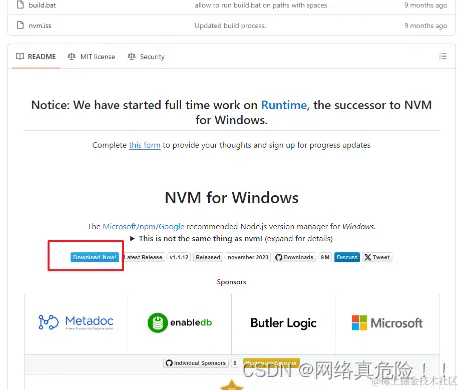Image resolution: width=461 pixels, height=390 pixels.
Task: Open the enabledb sponsor logo
Action: [180, 322]
